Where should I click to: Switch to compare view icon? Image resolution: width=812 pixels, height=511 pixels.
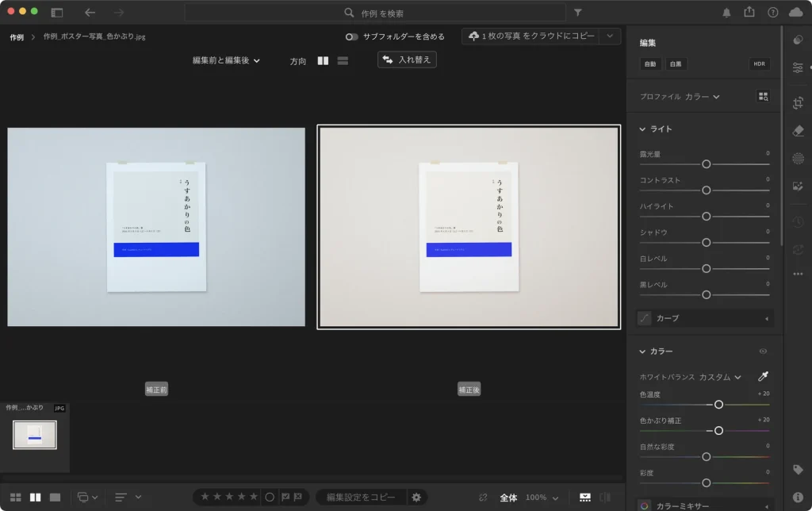pyautogui.click(x=35, y=498)
